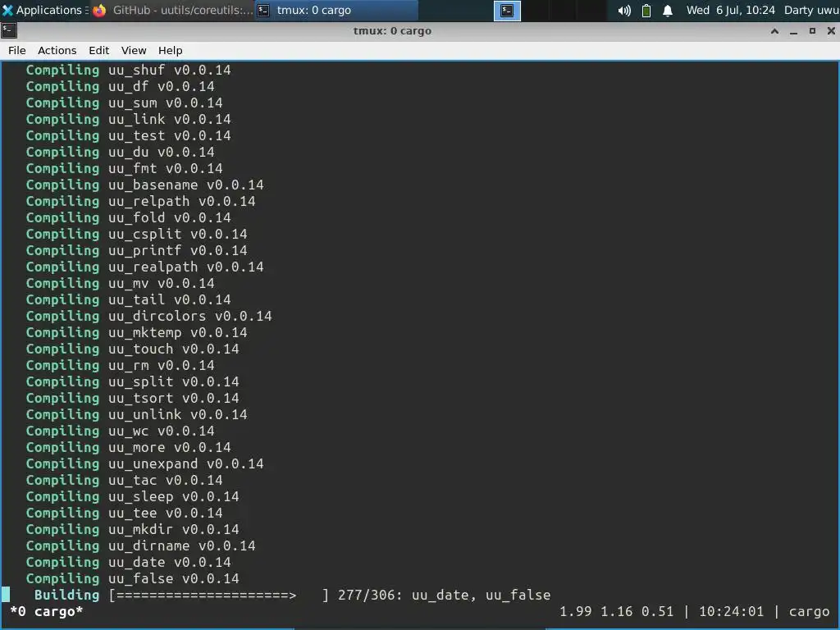
Task: Open the volume speaker indicator
Action: tap(624, 11)
